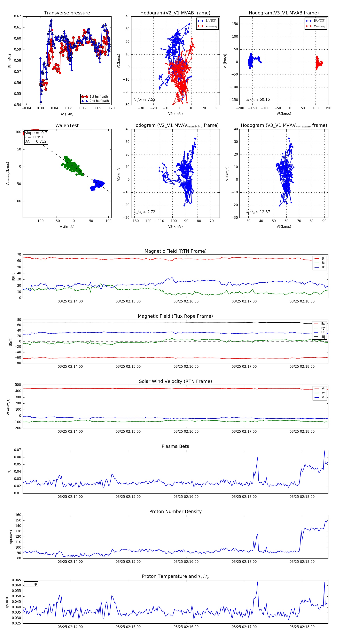Click the λ1/λ3 ≈ 50.15 annotation
The width and height of the screenshot is (351, 644).
click(x=258, y=100)
